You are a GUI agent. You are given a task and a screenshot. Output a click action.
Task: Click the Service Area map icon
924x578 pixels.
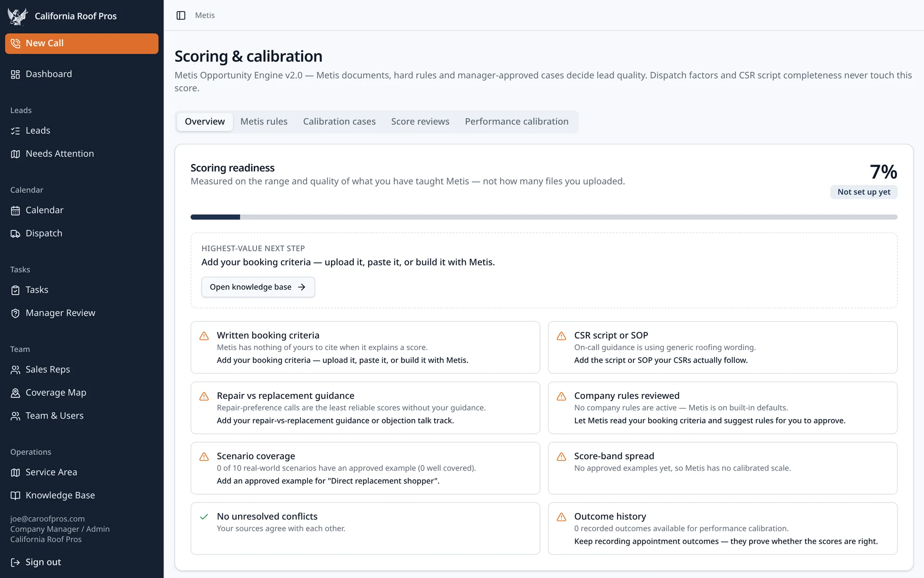[15, 473]
